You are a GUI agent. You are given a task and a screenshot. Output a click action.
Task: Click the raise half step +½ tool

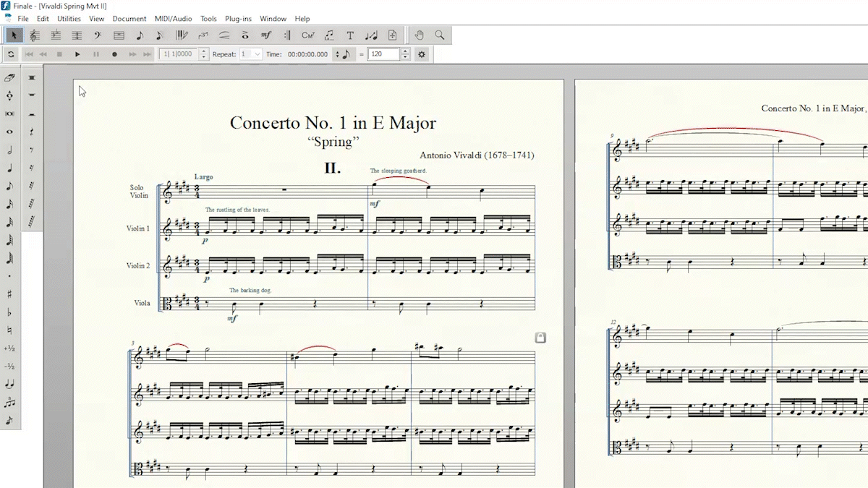tap(9, 348)
